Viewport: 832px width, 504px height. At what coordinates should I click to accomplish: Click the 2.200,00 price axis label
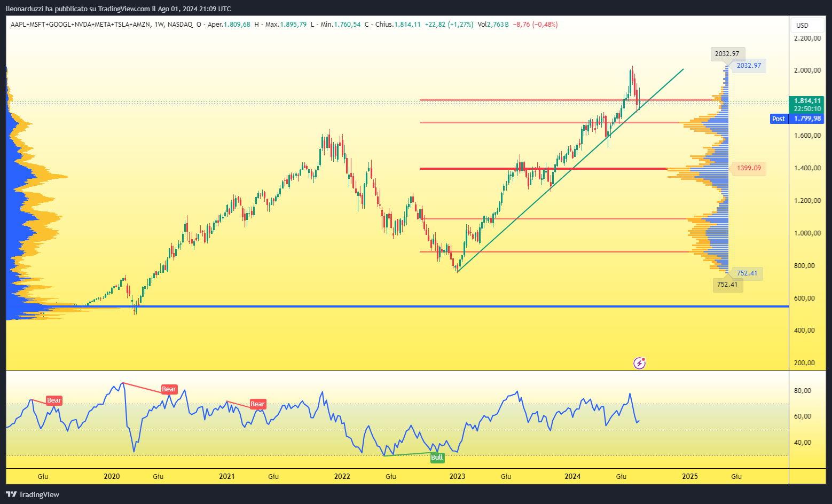point(807,38)
